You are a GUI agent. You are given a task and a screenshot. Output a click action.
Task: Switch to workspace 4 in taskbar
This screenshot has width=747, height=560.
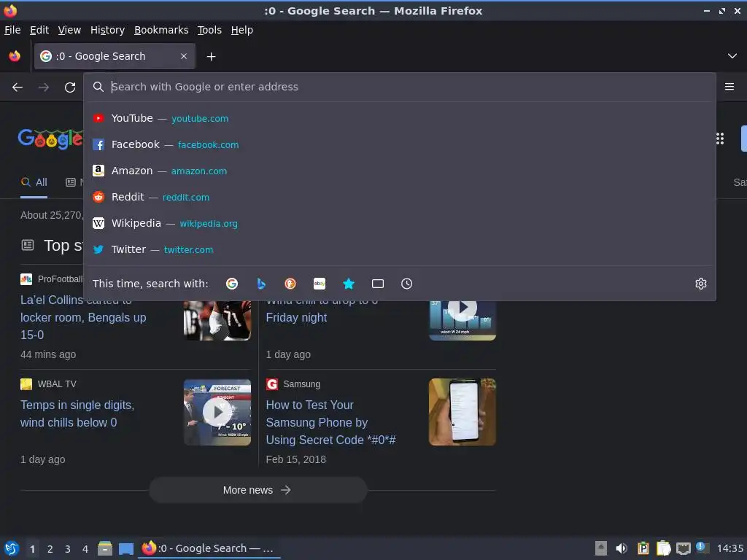(x=85, y=549)
